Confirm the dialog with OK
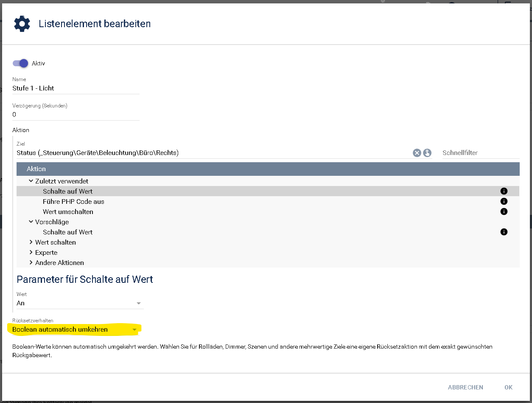 [x=509, y=387]
